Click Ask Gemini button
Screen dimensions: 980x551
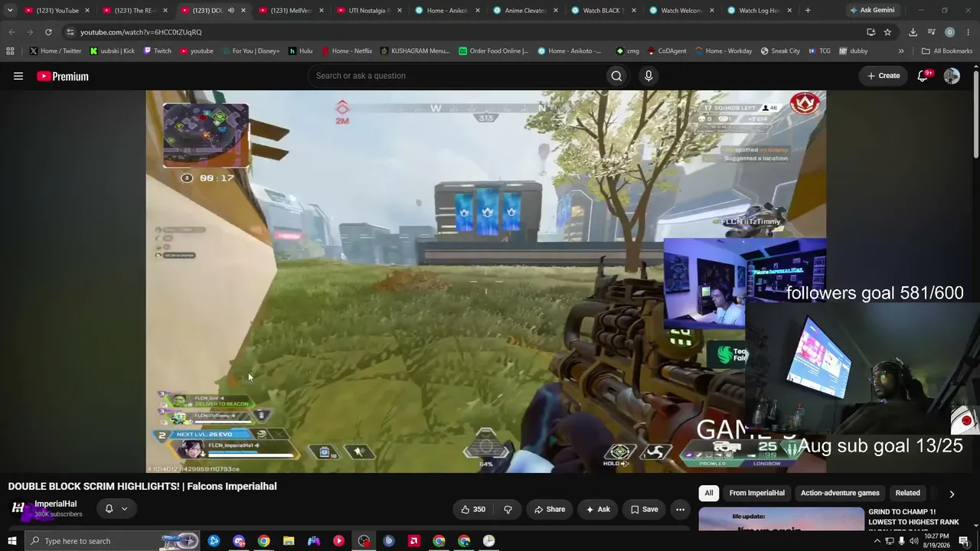point(871,11)
